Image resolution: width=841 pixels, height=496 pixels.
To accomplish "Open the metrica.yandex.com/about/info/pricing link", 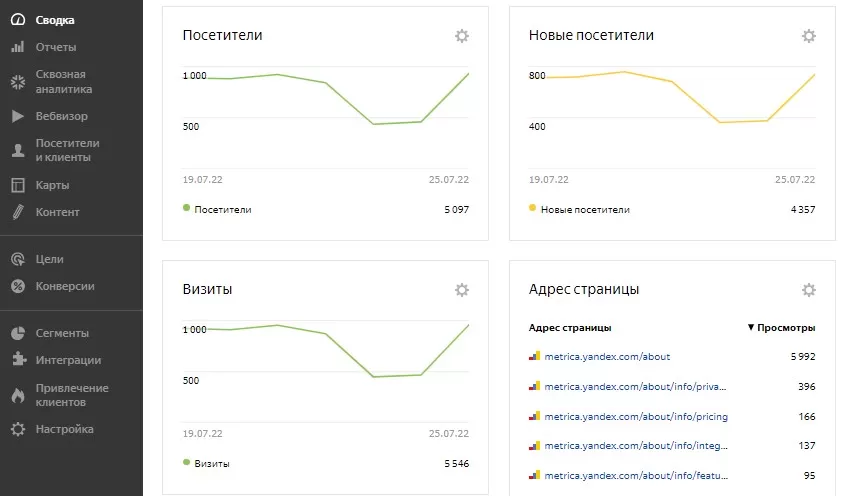I will tap(635, 416).
